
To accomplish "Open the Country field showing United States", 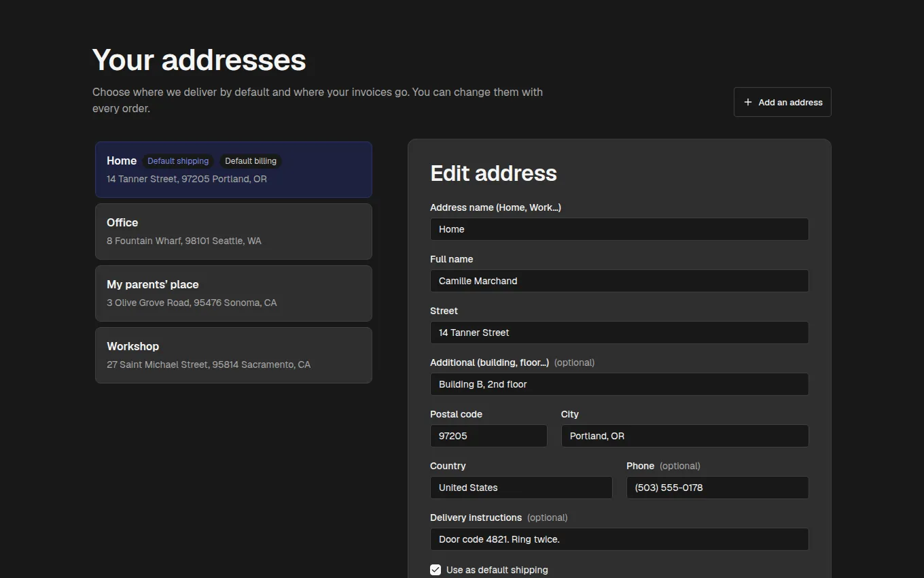I will pos(521,488).
